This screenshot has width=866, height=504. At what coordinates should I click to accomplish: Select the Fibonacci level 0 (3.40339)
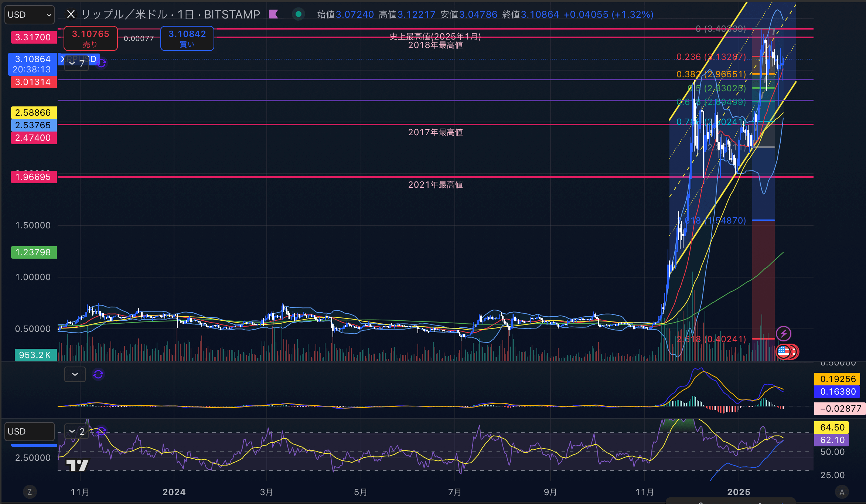[x=721, y=29]
